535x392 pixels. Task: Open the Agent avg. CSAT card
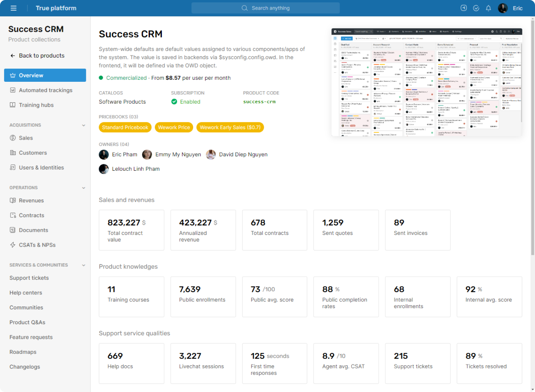(346, 364)
